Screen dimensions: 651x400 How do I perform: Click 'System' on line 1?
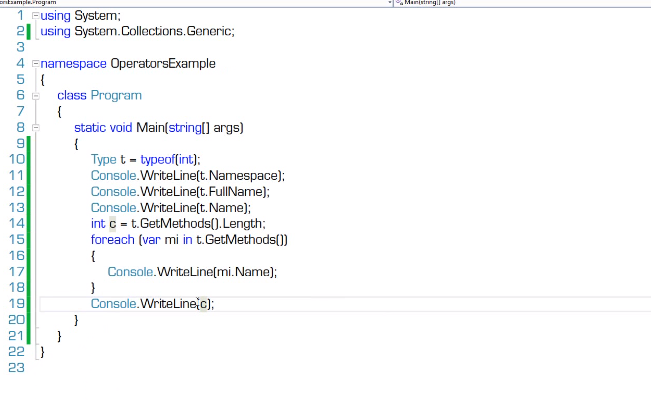pos(95,16)
